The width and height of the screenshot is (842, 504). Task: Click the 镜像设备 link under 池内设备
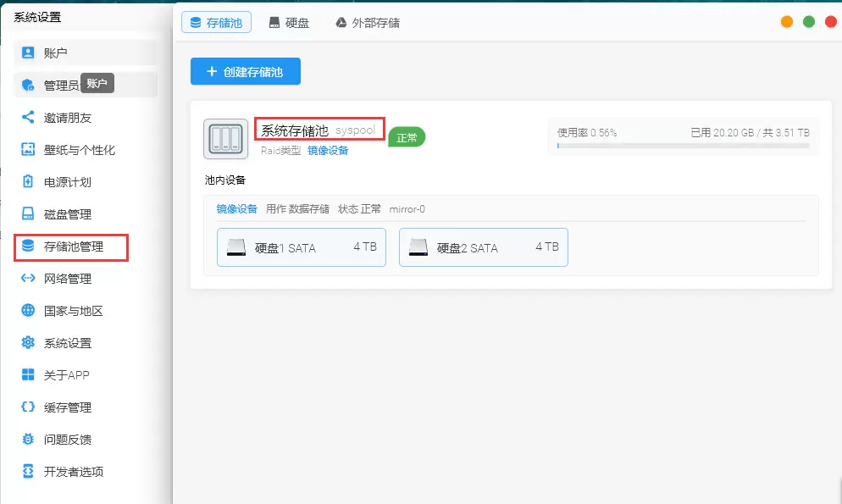pos(237,208)
